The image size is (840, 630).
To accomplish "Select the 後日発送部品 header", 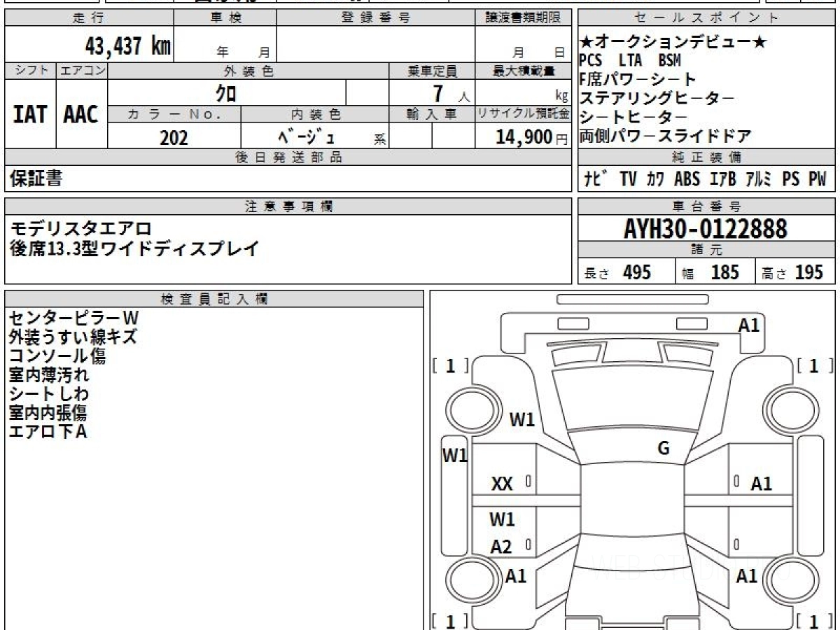I will (288, 157).
